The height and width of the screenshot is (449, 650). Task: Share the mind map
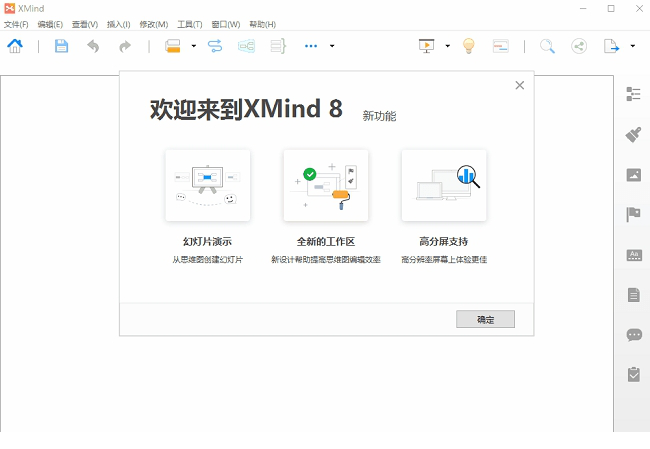[579, 46]
